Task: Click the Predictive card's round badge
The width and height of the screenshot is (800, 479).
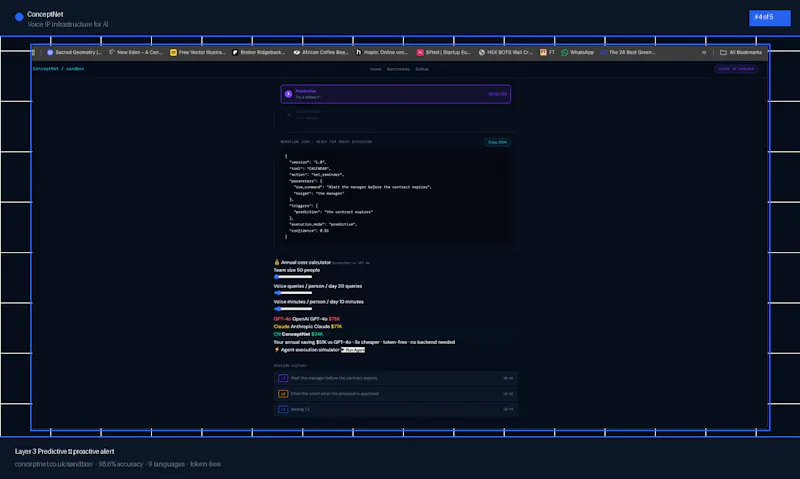Action: coord(288,94)
